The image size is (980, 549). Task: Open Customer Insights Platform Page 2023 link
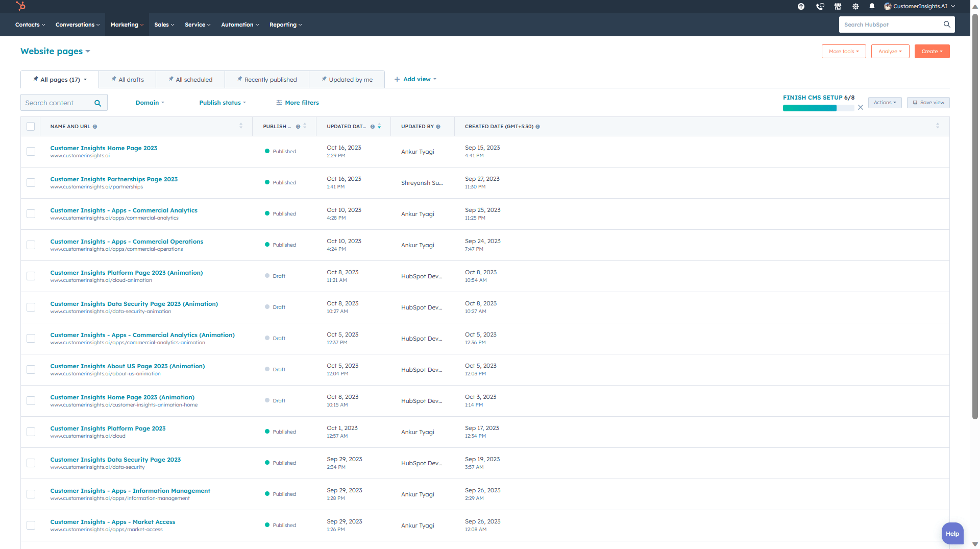coord(108,428)
